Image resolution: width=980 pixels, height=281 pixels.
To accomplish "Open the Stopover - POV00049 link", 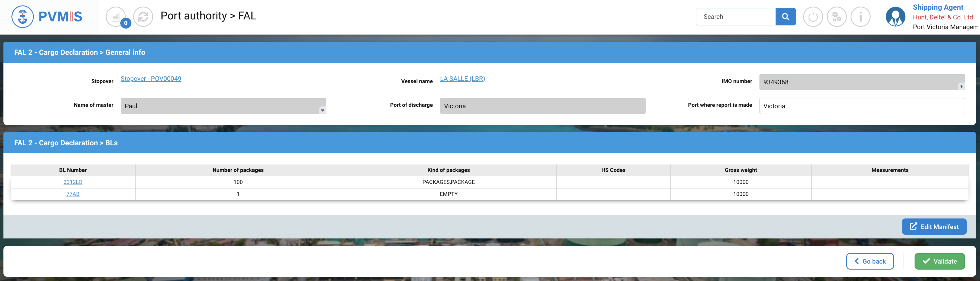I will [x=151, y=79].
